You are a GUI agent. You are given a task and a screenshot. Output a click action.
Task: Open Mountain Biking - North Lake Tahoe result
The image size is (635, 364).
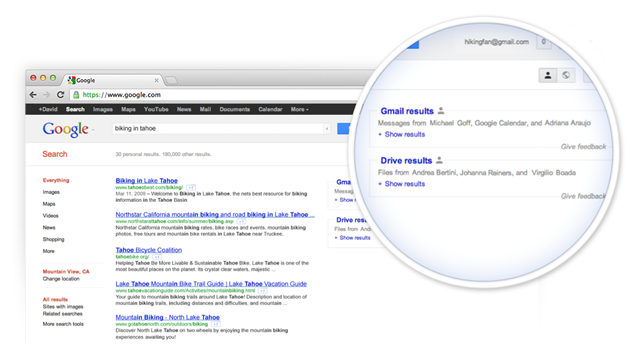coord(168,317)
